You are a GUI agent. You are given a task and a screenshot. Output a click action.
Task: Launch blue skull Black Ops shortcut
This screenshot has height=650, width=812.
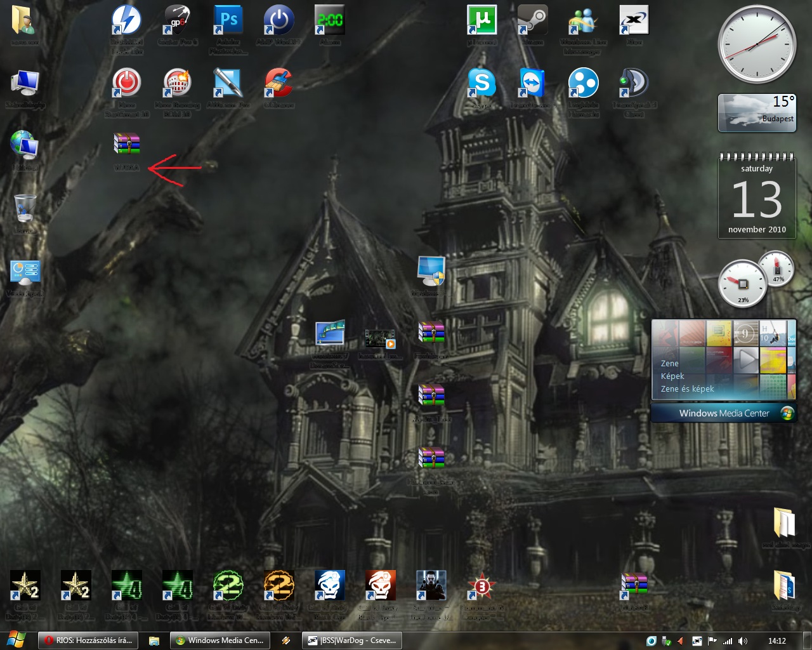tap(329, 585)
